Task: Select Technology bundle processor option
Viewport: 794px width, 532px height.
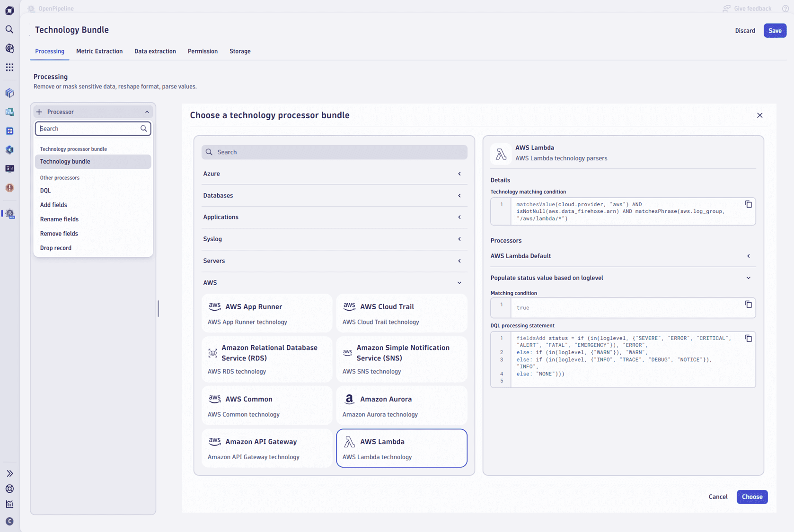Action: 93,161
